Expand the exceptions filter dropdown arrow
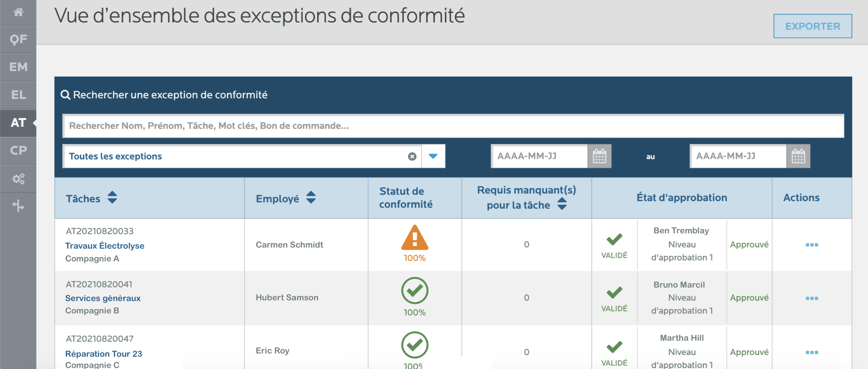This screenshot has width=868, height=369. pos(433,156)
